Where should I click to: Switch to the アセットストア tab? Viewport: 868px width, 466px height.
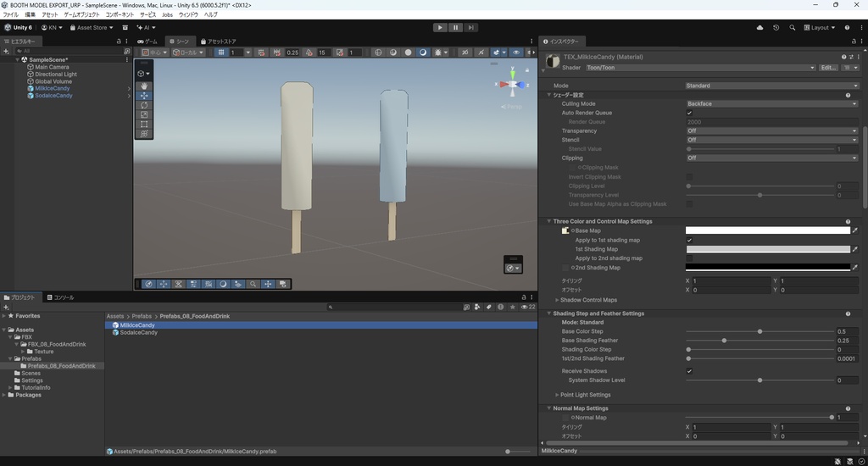219,42
